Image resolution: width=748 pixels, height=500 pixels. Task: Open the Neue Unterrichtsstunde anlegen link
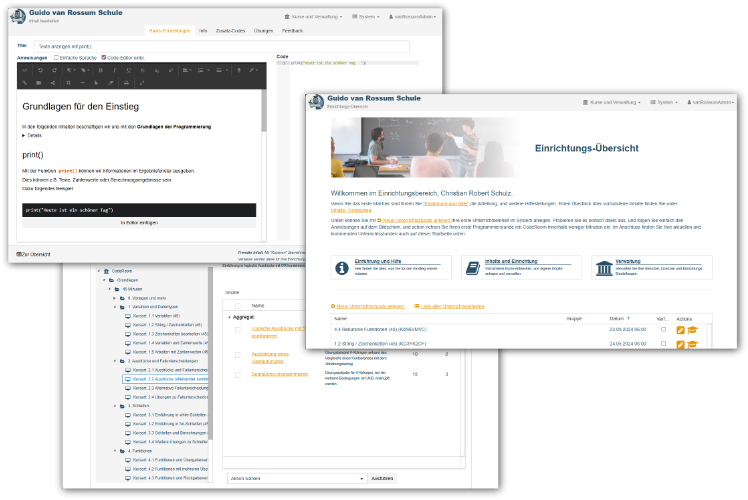click(371, 305)
